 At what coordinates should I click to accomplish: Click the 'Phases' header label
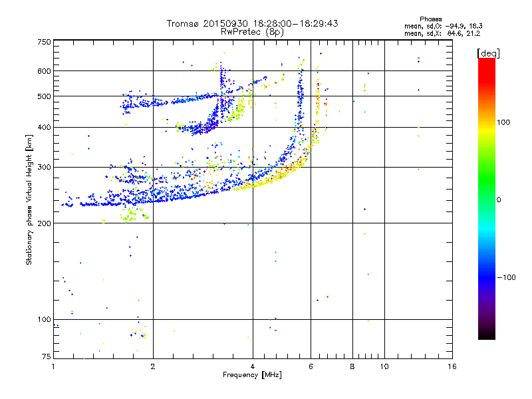[x=430, y=19]
